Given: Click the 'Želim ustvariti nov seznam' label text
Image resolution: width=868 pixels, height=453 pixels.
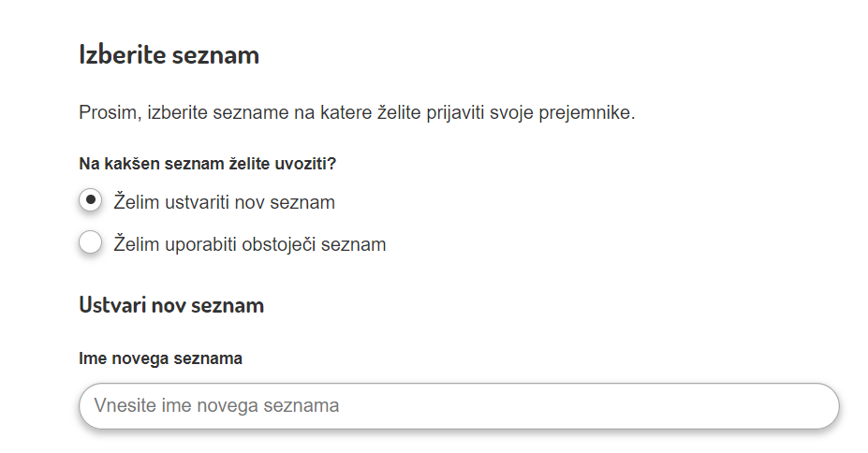Looking at the screenshot, I should [224, 202].
